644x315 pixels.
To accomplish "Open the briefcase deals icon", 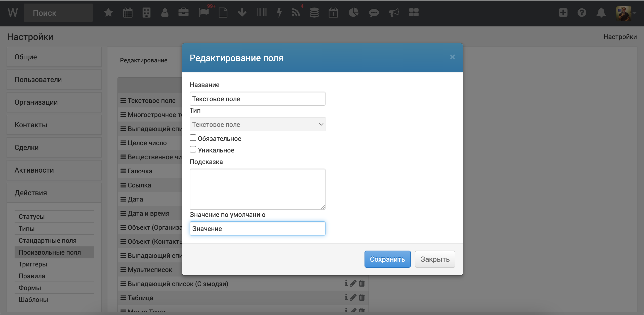I will pyautogui.click(x=183, y=13).
